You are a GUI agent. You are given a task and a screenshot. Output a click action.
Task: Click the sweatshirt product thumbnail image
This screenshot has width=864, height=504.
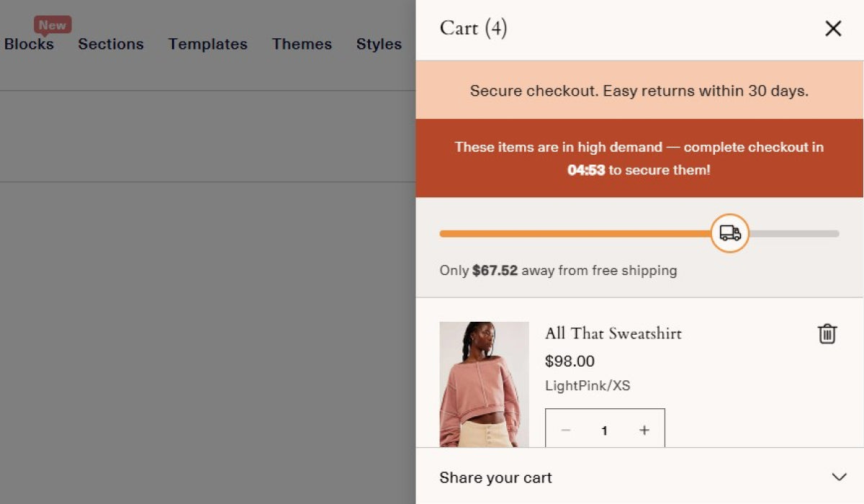484,384
